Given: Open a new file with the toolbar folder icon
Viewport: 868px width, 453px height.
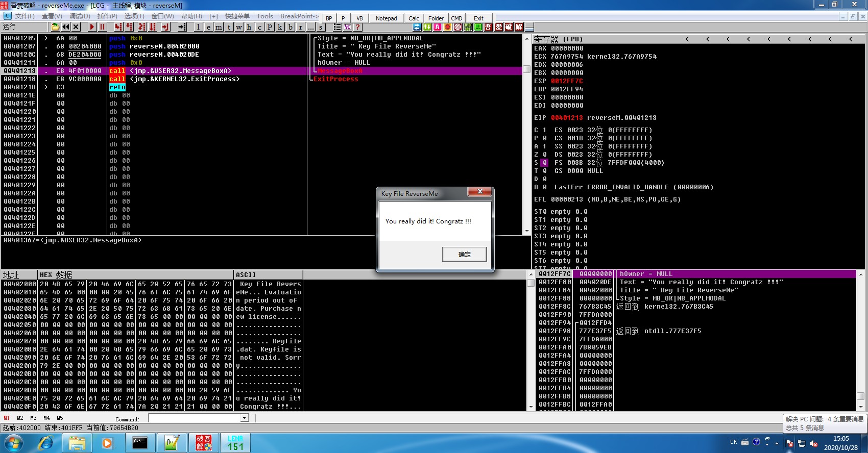Looking at the screenshot, I should pos(56,27).
